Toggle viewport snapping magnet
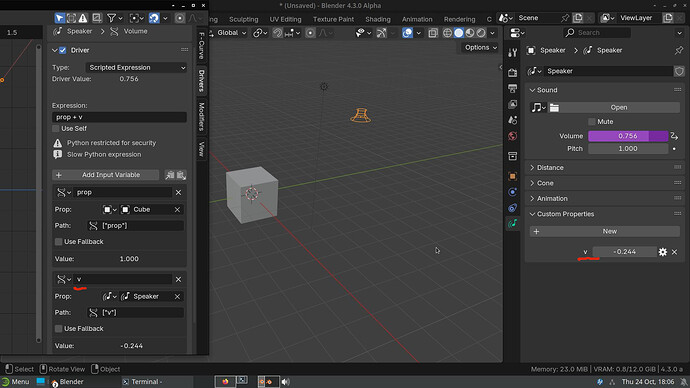This screenshot has width=690, height=388. click(278, 33)
